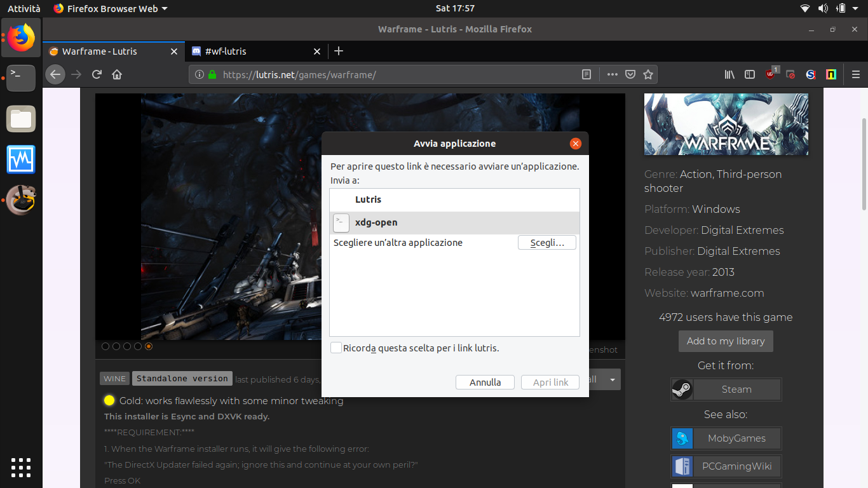Visit warframe.com website link

(727, 293)
